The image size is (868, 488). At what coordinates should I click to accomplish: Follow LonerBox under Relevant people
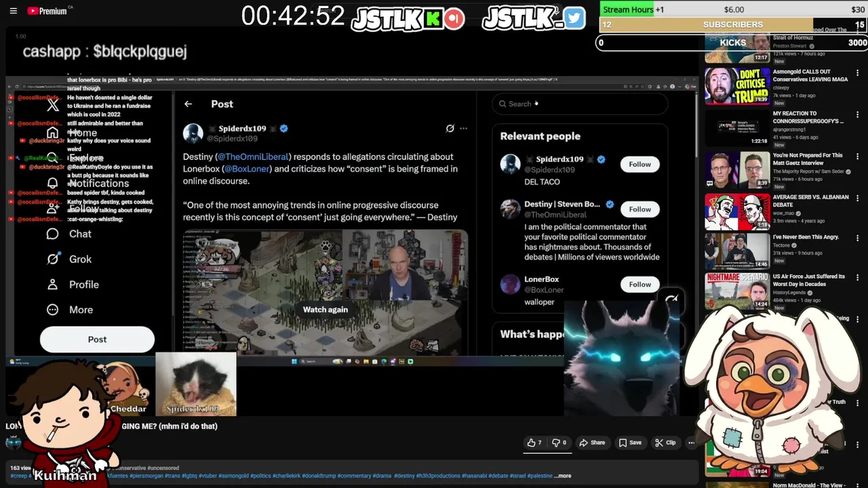pyautogui.click(x=639, y=284)
